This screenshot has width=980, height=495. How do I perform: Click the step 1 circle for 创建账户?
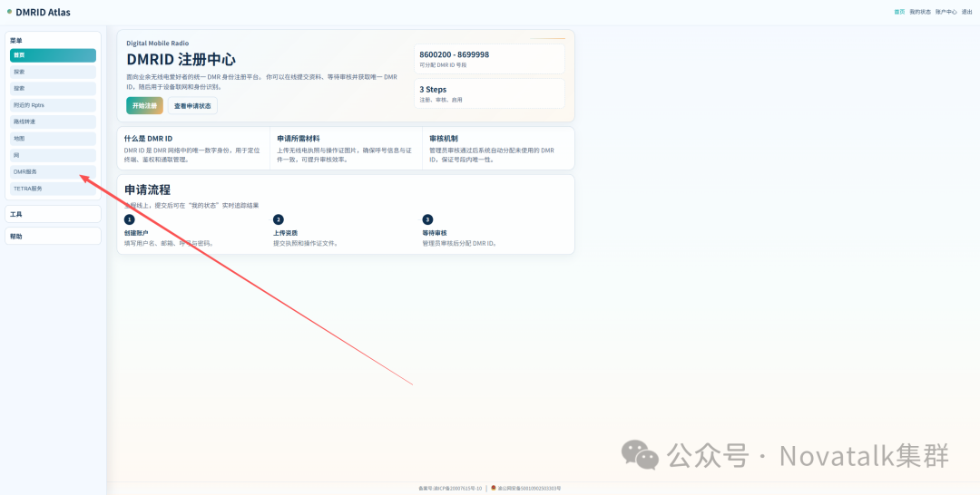[129, 219]
